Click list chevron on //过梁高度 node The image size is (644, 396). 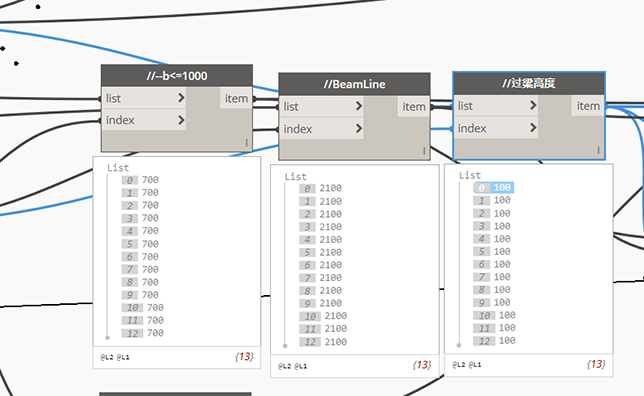pyautogui.click(x=533, y=105)
